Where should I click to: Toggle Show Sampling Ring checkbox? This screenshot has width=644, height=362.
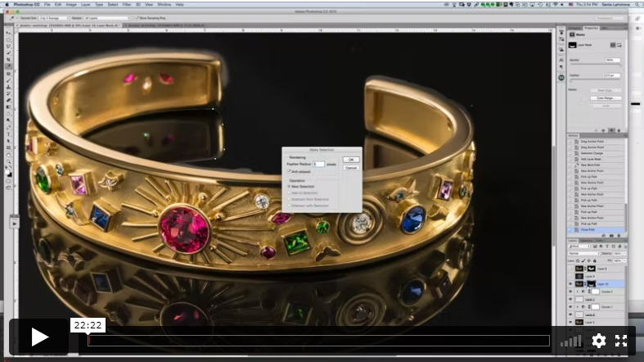[137, 18]
